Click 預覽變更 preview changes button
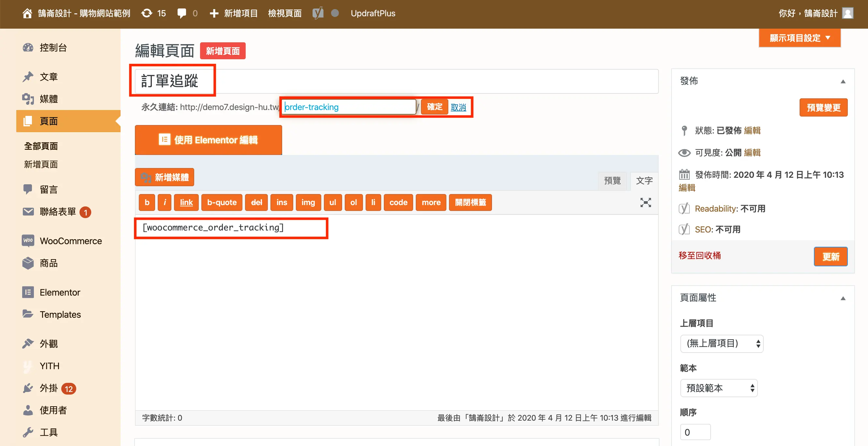The width and height of the screenshot is (868, 446). click(823, 108)
